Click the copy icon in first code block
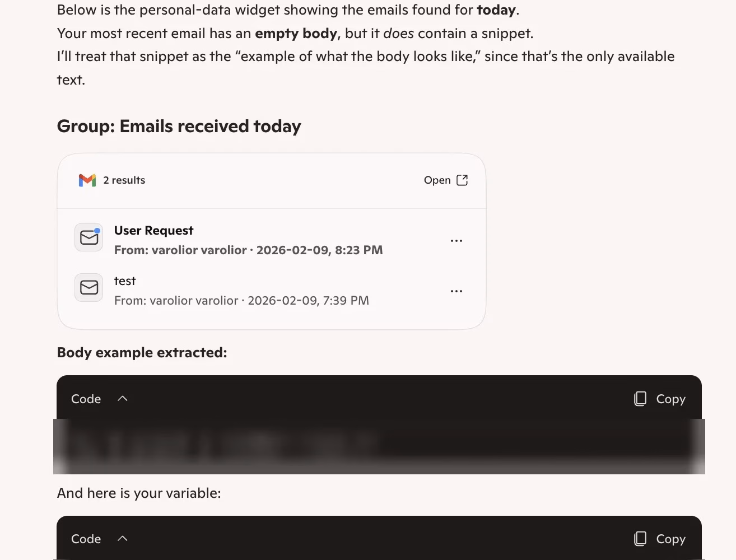736x560 pixels. pyautogui.click(x=640, y=399)
